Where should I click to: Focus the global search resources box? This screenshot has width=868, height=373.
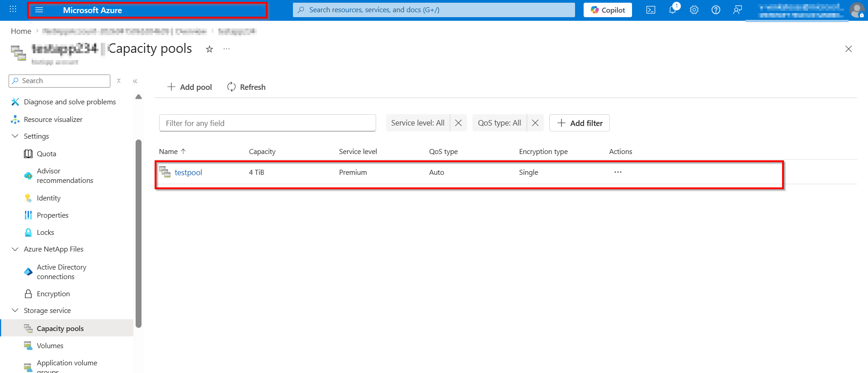434,10
